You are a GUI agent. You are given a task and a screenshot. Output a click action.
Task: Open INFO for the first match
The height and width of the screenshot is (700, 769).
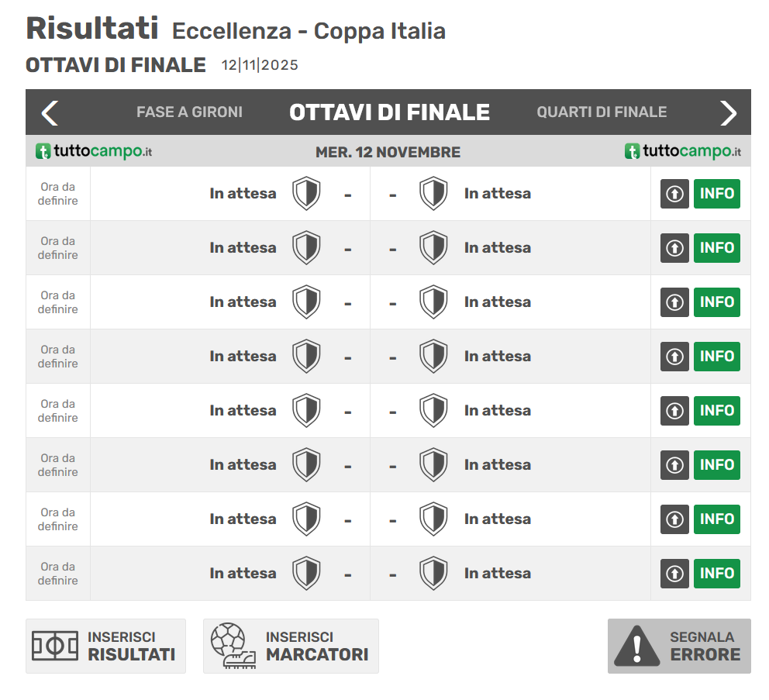(x=716, y=194)
